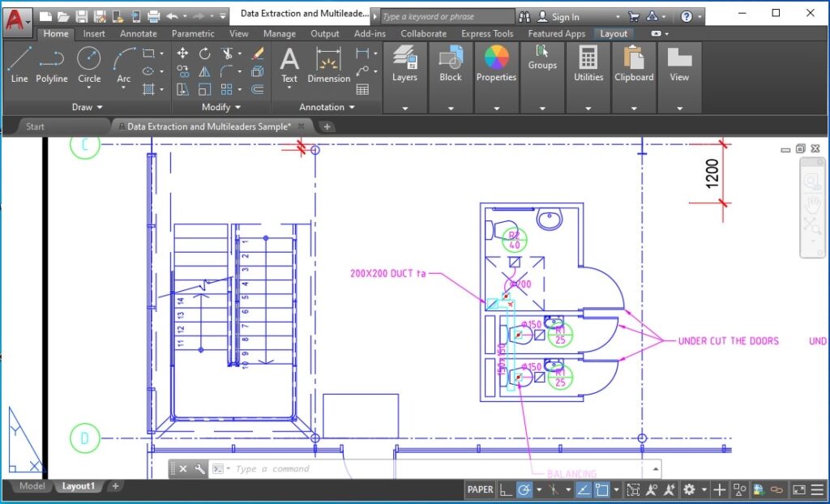The width and height of the screenshot is (830, 504).
Task: Click the Trim scissors icon
Action: point(227,53)
